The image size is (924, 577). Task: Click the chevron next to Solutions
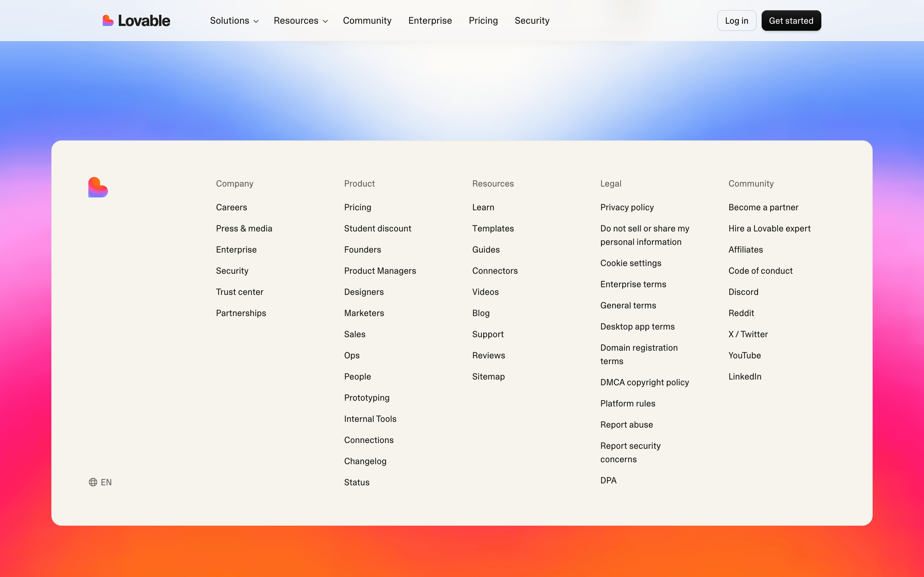(256, 21)
